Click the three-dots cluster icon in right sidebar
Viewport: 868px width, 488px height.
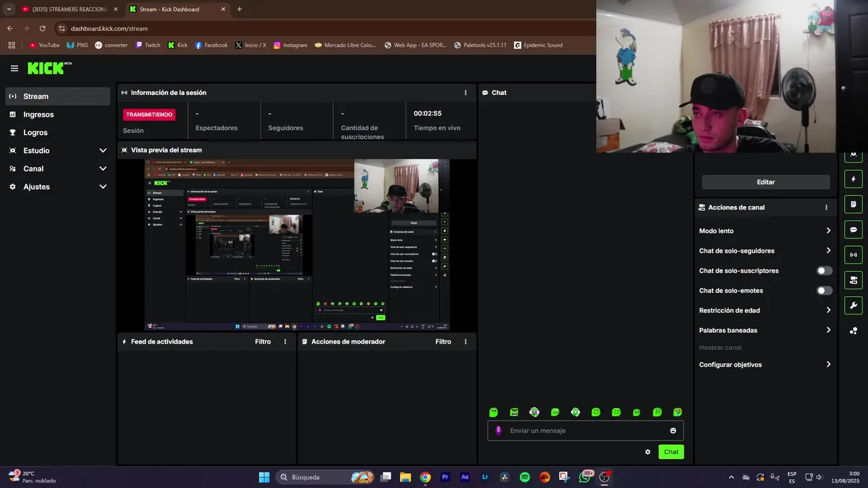[x=853, y=331]
